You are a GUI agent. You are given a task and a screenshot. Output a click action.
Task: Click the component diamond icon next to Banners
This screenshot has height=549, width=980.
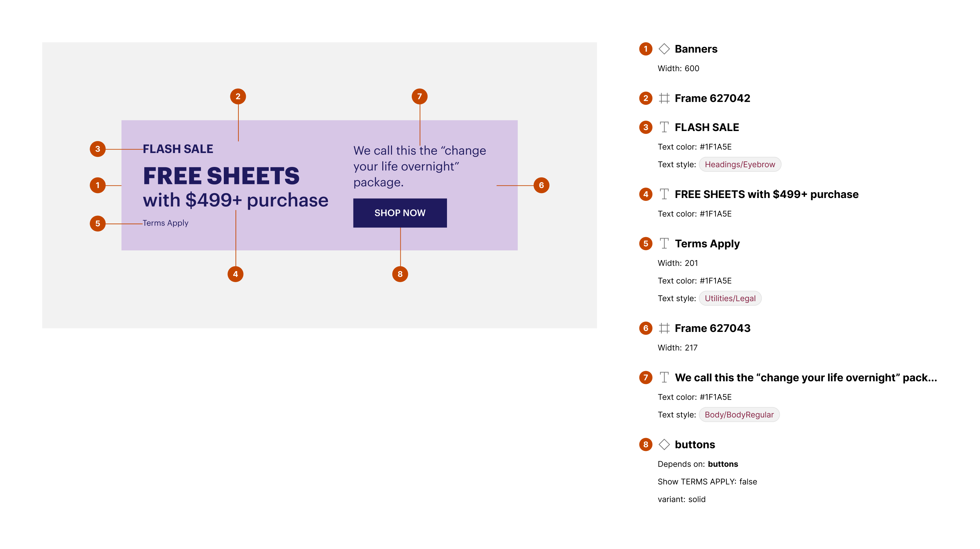664,49
